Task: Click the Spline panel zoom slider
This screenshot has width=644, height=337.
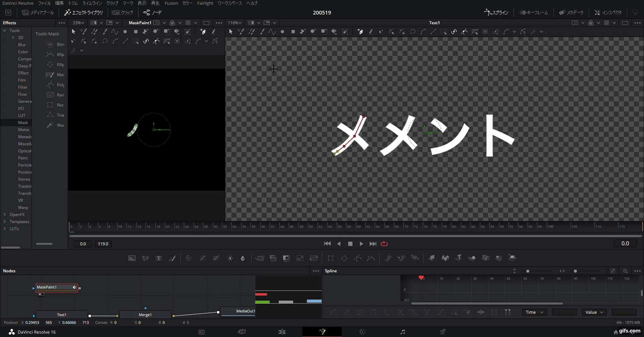Action: 528,271
